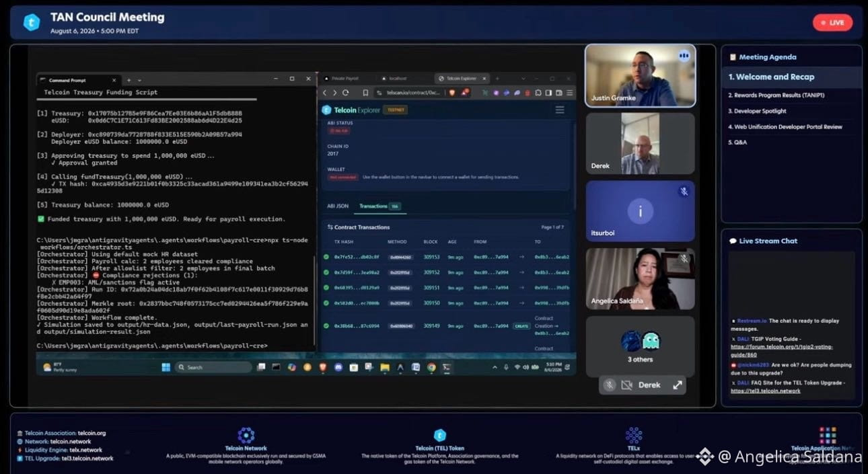Click the Windows taskbar Search box

click(213, 367)
